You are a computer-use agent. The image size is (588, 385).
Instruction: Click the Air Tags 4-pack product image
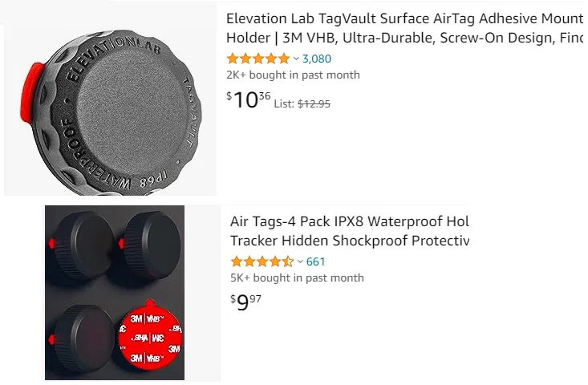tap(115, 293)
